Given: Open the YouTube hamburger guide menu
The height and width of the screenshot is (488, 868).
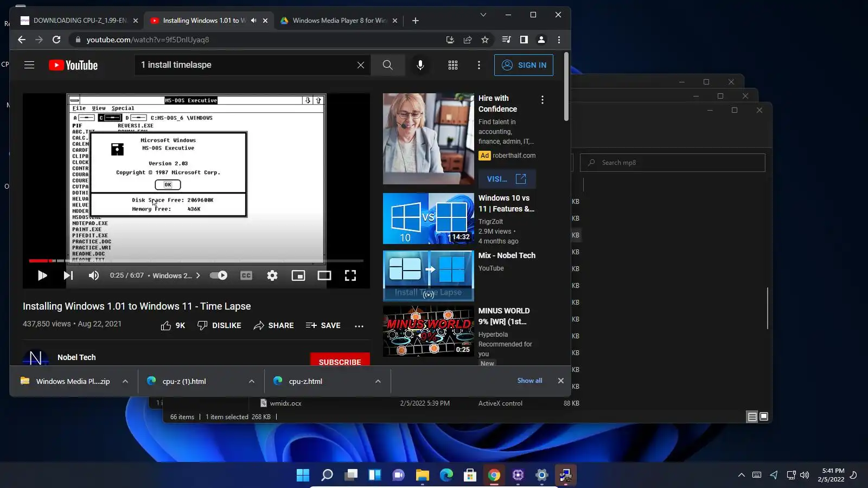Looking at the screenshot, I should coord(29,65).
